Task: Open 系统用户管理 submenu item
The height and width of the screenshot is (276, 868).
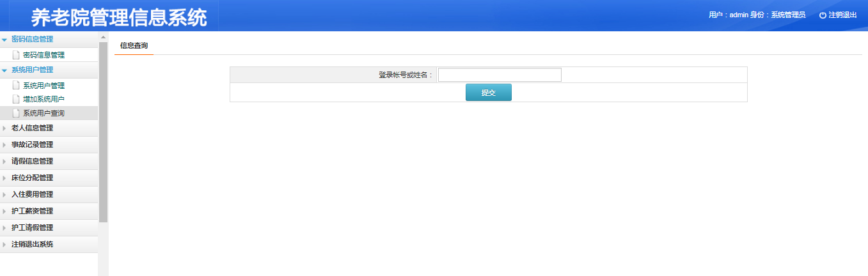Action: [x=43, y=86]
